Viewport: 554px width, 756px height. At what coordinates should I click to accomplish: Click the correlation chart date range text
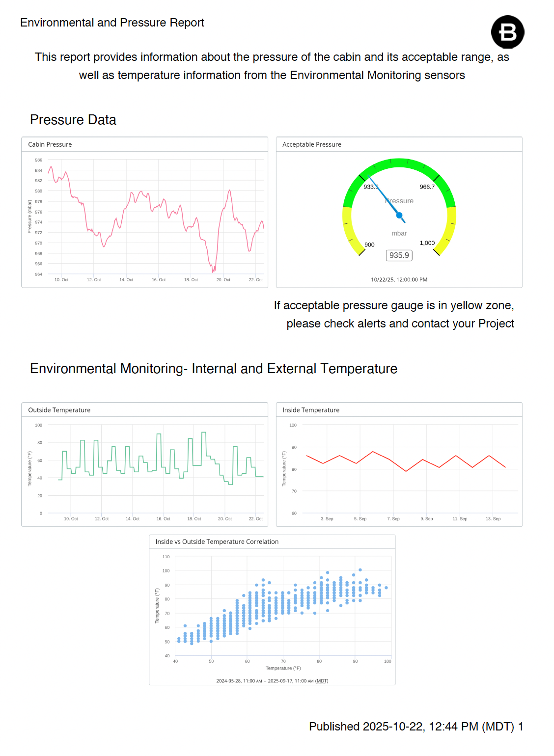click(x=272, y=681)
